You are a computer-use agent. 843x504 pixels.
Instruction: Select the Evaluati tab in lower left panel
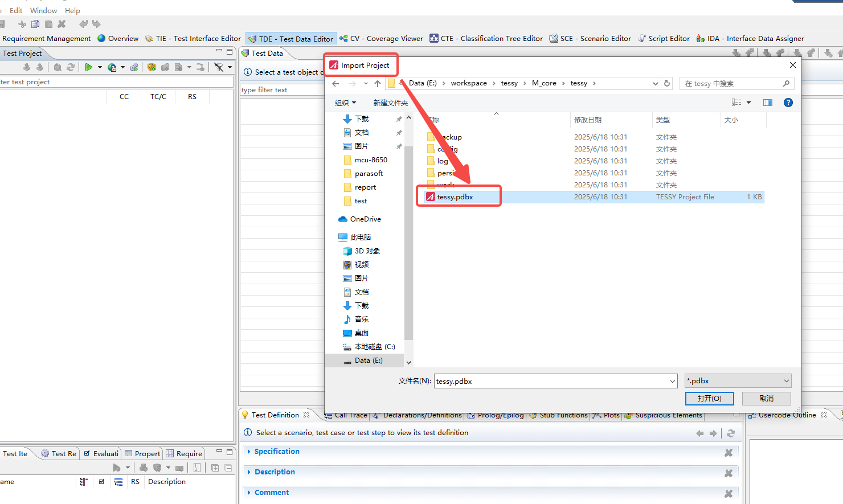pos(101,454)
